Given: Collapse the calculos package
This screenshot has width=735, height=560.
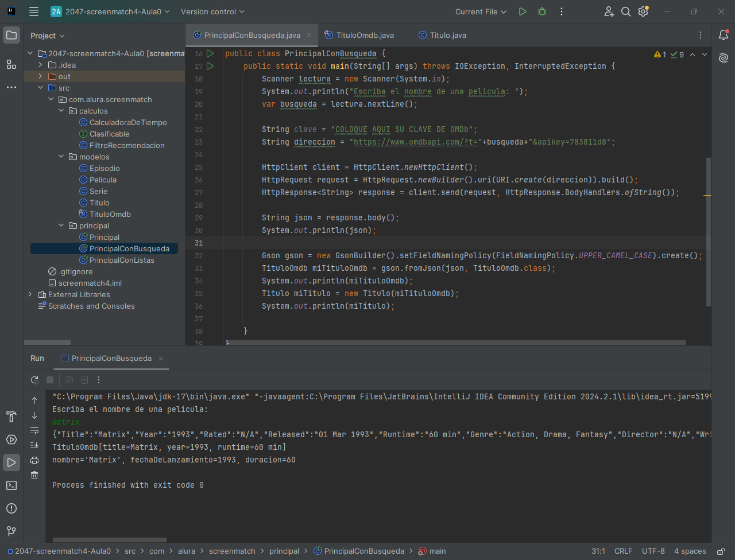Looking at the screenshot, I should point(61,111).
